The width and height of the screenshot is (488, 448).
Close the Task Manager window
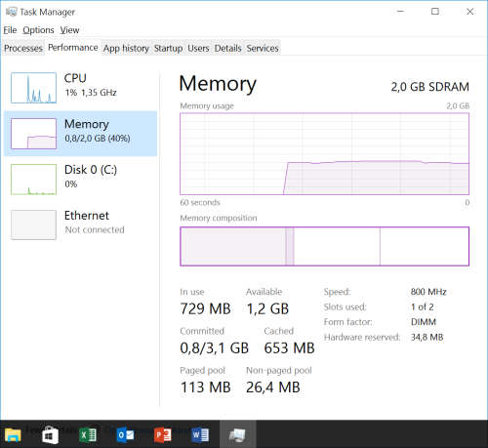(x=469, y=12)
